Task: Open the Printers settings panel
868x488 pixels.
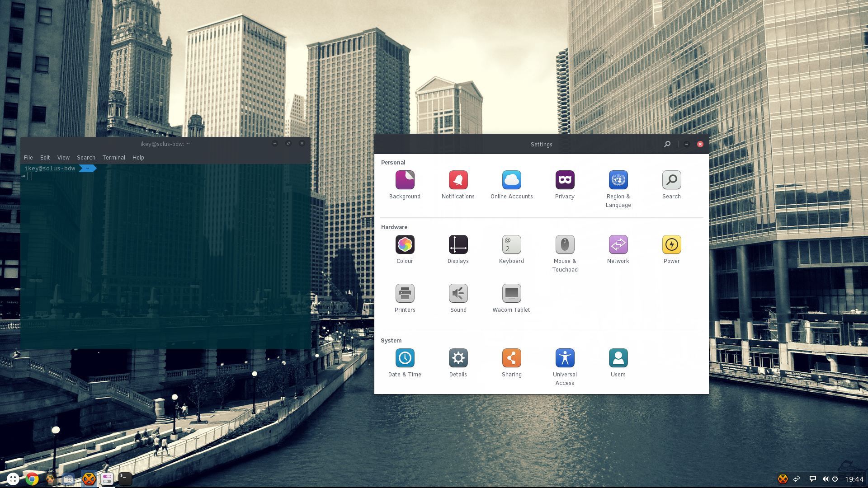Action: (405, 299)
